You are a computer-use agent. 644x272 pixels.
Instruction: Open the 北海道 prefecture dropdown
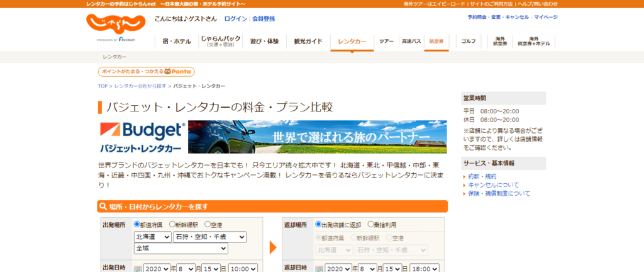click(152, 237)
